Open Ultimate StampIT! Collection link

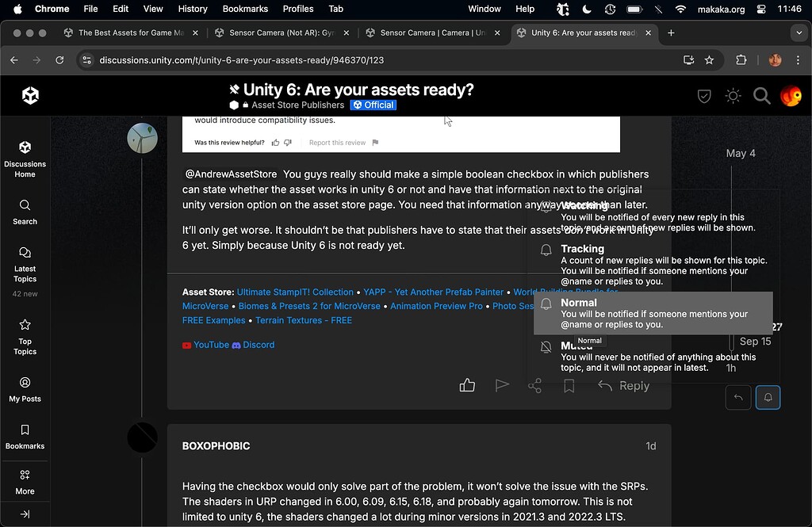tap(295, 292)
